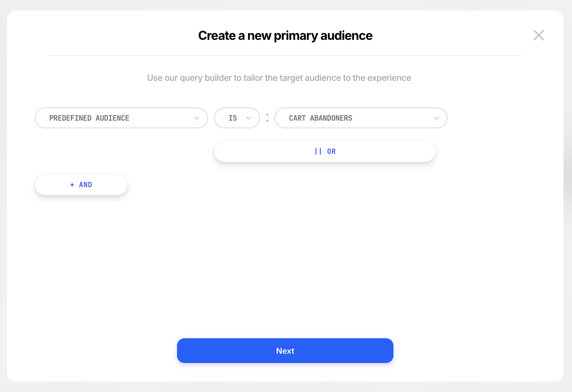Open the Predefined Audience dropdown
This screenshot has width=572, height=392.
(x=121, y=118)
